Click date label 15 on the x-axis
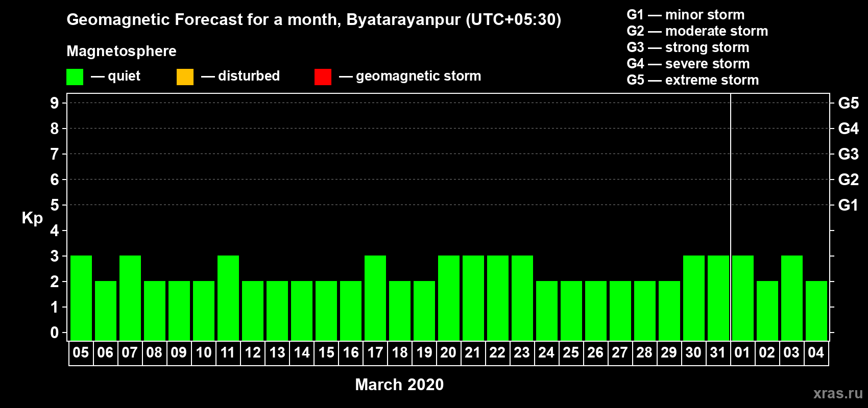Viewport: 868px width, 408px height. (x=326, y=353)
